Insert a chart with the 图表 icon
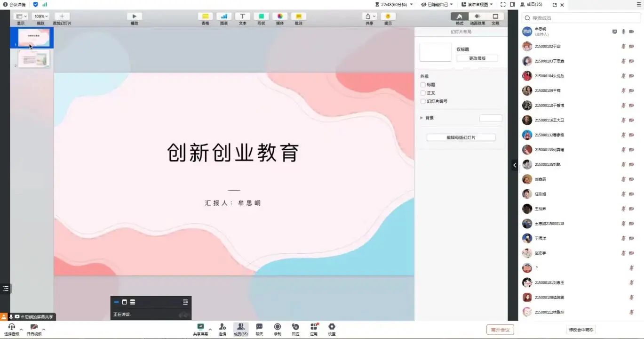Image resolution: width=644 pixels, height=339 pixels. 224,16
